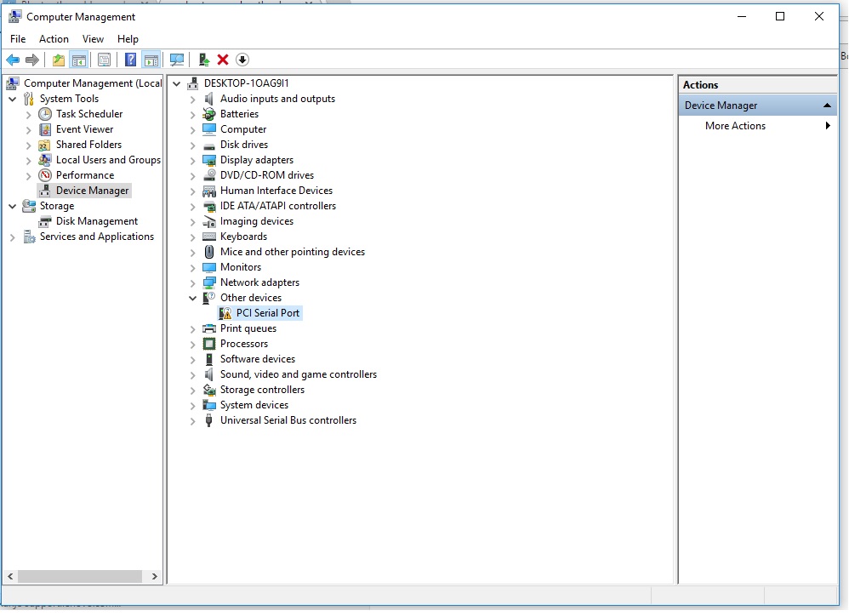This screenshot has width=849, height=616.
Task: Click the red X Uninstall icon
Action: pos(223,60)
